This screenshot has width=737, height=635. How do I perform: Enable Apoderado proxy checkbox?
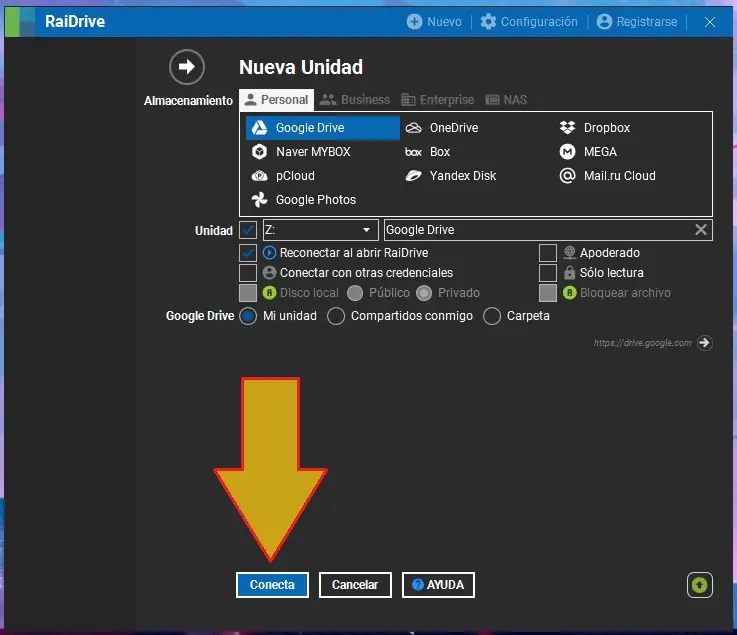(x=548, y=252)
